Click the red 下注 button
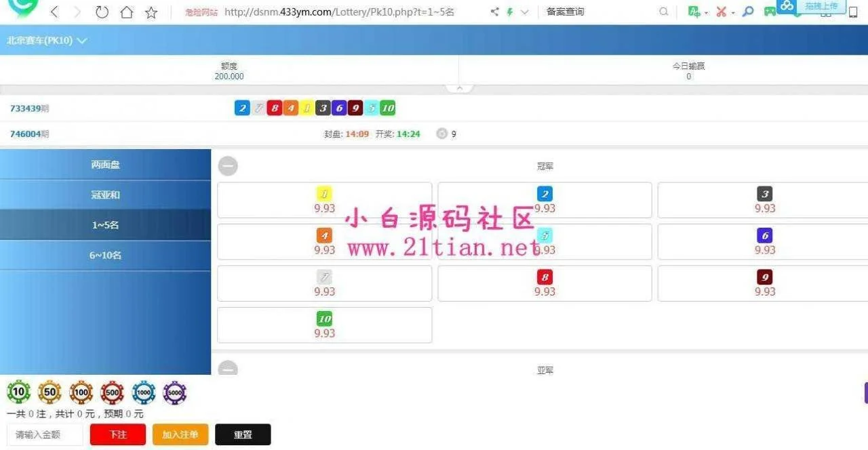 (x=118, y=434)
